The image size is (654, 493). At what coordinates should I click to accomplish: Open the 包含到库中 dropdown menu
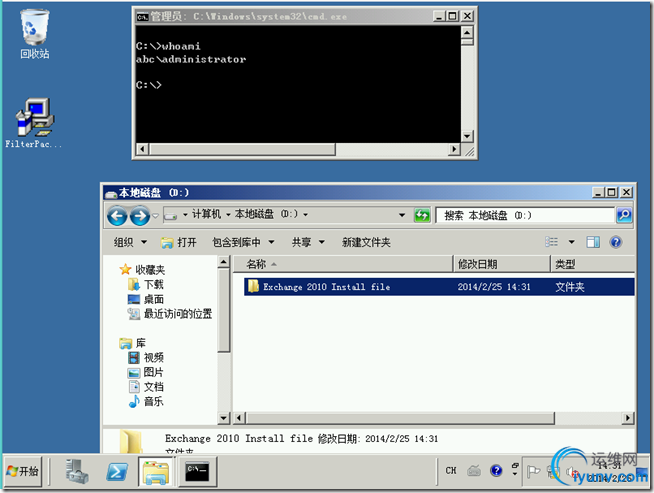pyautogui.click(x=243, y=242)
